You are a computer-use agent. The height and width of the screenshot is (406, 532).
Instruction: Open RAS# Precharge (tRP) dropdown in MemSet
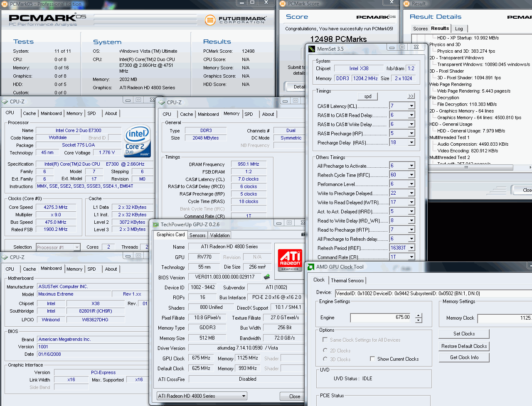pyautogui.click(x=411, y=133)
